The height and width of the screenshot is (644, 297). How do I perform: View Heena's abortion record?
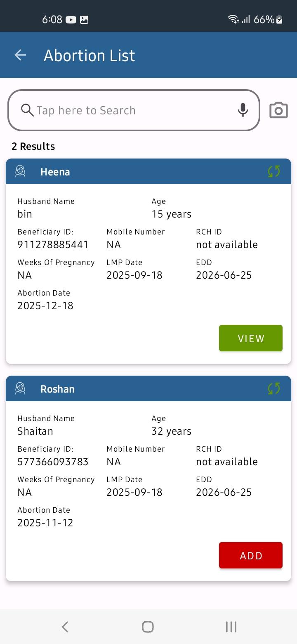click(251, 338)
